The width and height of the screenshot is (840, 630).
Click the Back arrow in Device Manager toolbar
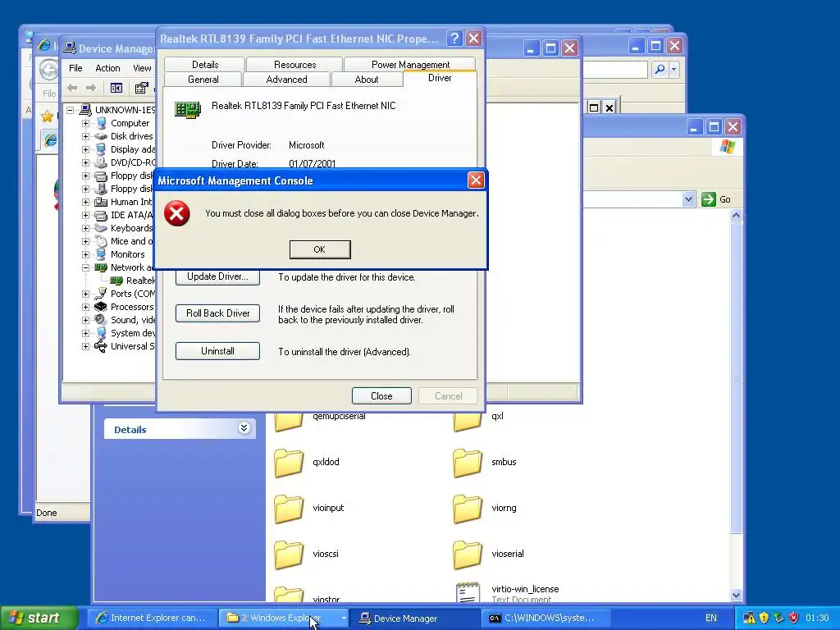click(x=72, y=88)
